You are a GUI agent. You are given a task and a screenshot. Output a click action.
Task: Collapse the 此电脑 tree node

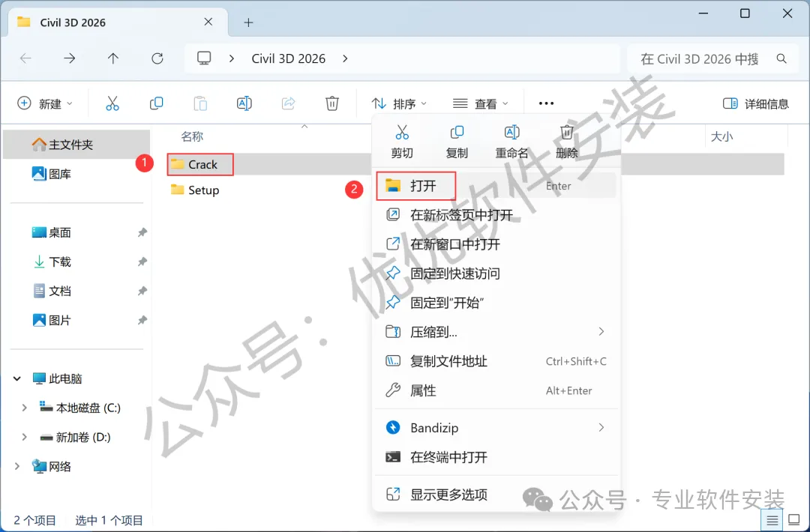pyautogui.click(x=17, y=378)
